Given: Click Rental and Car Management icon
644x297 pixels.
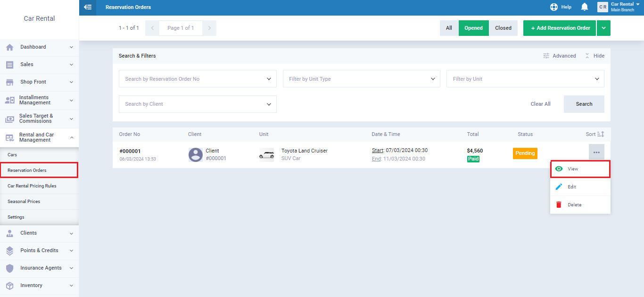Looking at the screenshot, I should pyautogui.click(x=9, y=137).
